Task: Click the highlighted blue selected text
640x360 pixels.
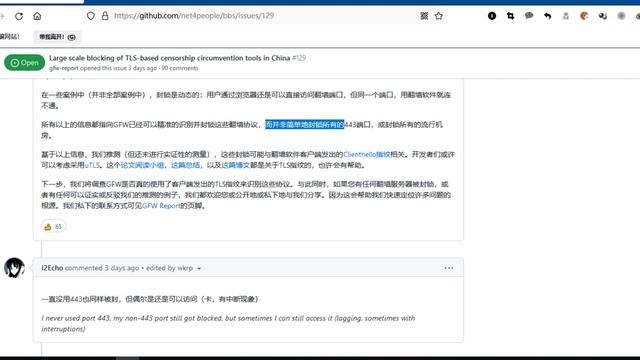Action: click(x=304, y=124)
